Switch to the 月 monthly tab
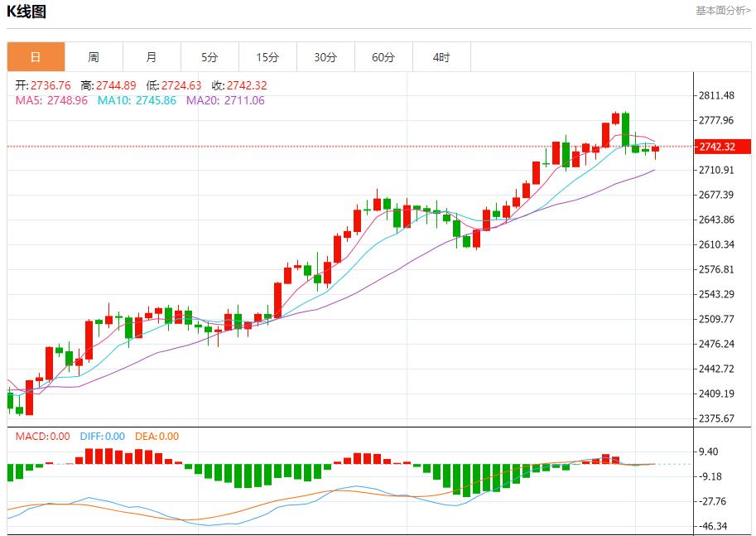The width and height of the screenshot is (756, 536). (152, 57)
